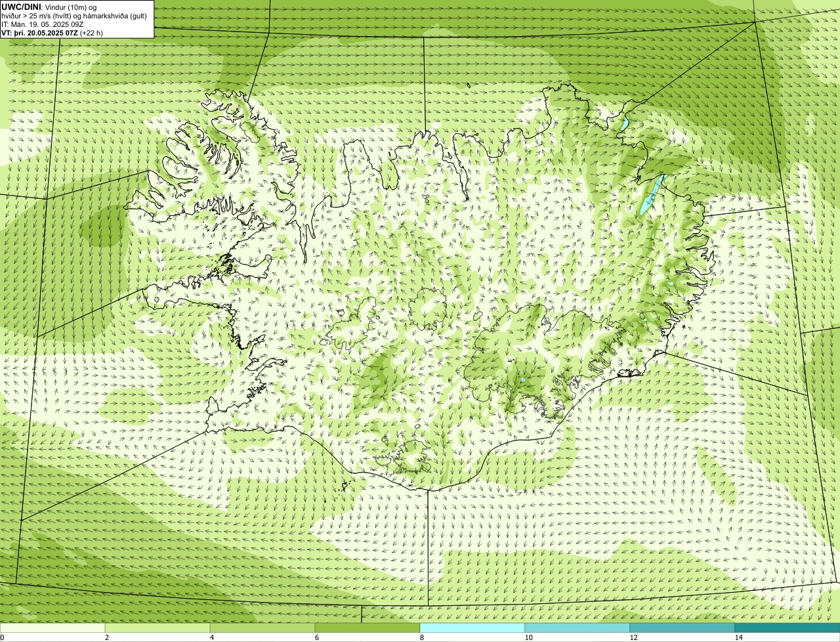840x642 pixels.
Task: Click the 8–10 m/s light cyan legend swatch
Action: [472, 628]
